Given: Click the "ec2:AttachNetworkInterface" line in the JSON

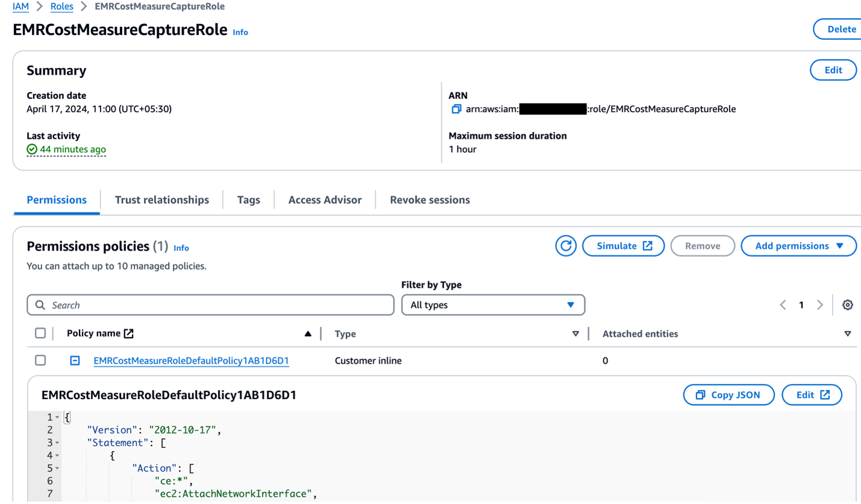Looking at the screenshot, I should point(235,494).
